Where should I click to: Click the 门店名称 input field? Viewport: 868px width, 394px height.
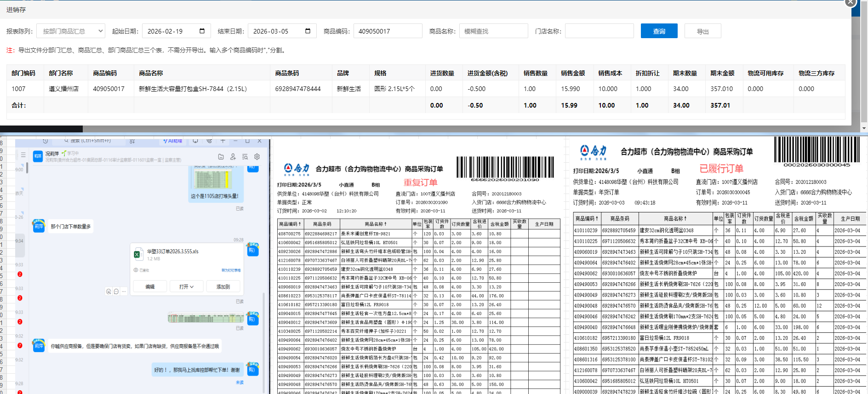pyautogui.click(x=599, y=31)
